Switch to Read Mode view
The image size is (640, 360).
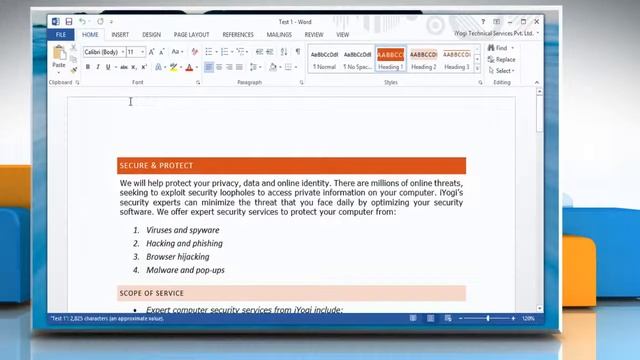tap(413, 318)
